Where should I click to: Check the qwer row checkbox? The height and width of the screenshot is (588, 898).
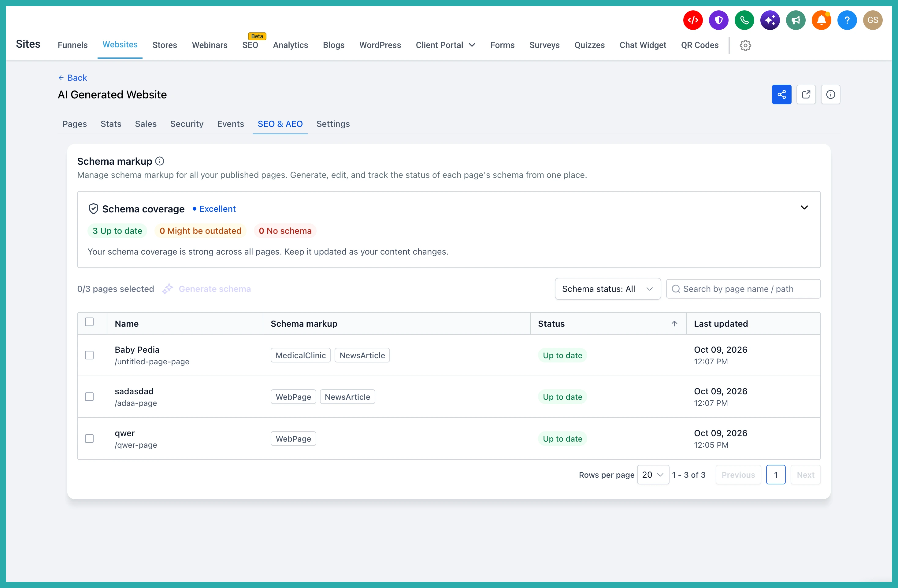[89, 438]
